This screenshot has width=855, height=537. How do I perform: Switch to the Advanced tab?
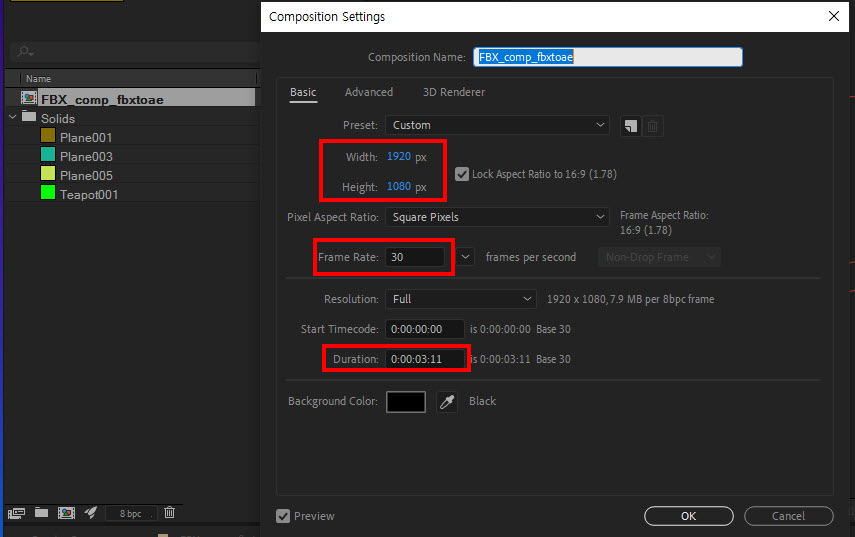click(369, 92)
